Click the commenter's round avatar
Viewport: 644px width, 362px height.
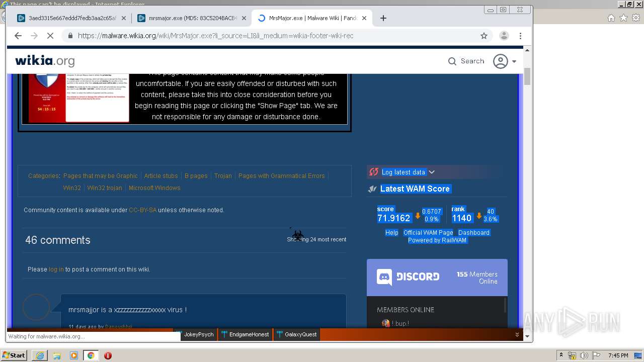coord(36,306)
